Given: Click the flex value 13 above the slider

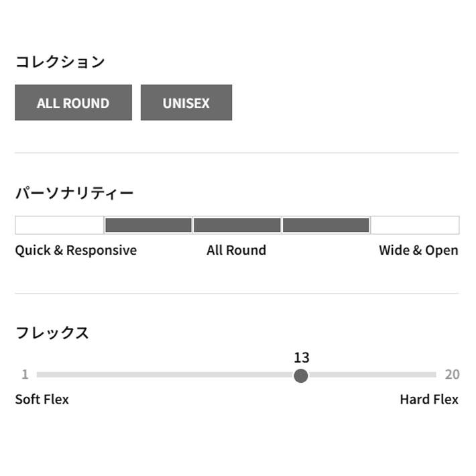Looking at the screenshot, I should pos(301,357).
